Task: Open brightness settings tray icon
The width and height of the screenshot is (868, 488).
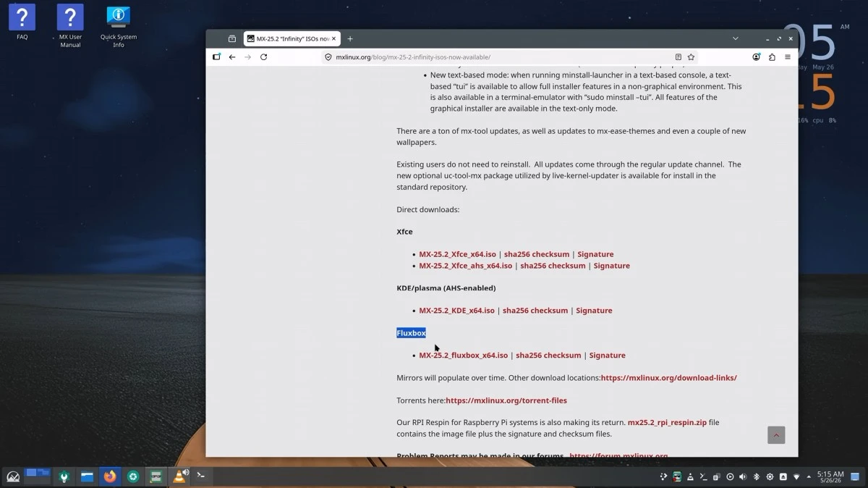Action: coord(770,476)
